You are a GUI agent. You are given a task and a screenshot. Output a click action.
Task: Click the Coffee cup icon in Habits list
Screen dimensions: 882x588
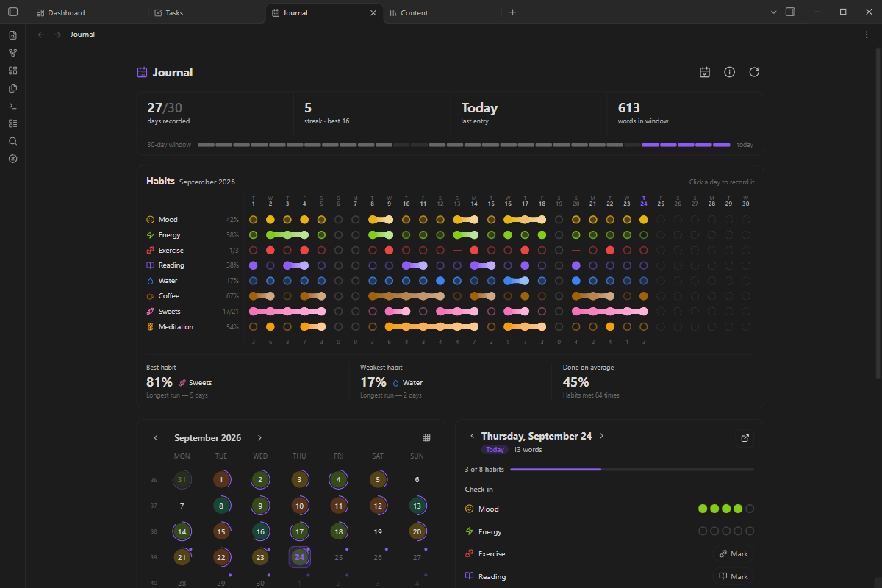pyautogui.click(x=151, y=296)
